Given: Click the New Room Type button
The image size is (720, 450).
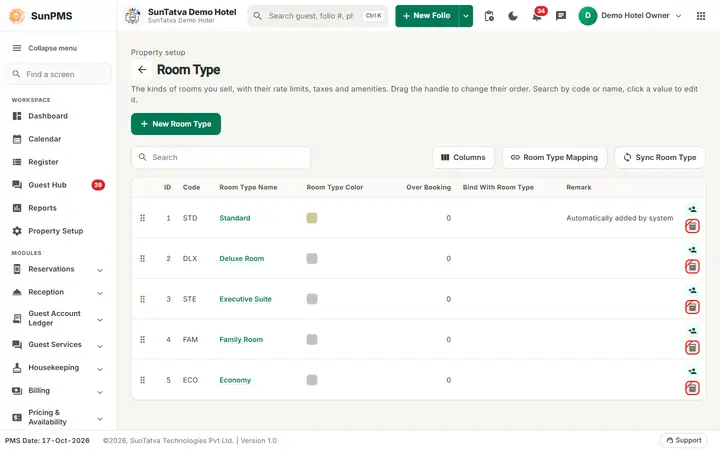Looking at the screenshot, I should [176, 124].
